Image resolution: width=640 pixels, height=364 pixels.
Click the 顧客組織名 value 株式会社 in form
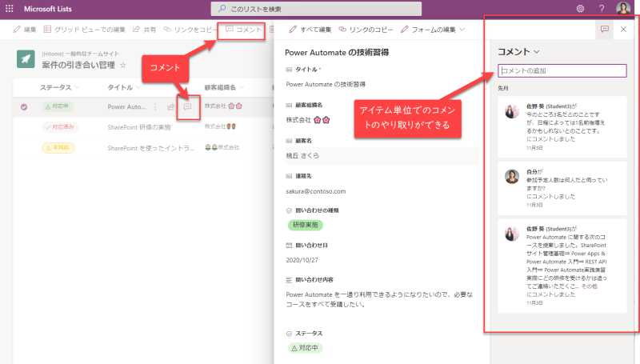pos(308,120)
